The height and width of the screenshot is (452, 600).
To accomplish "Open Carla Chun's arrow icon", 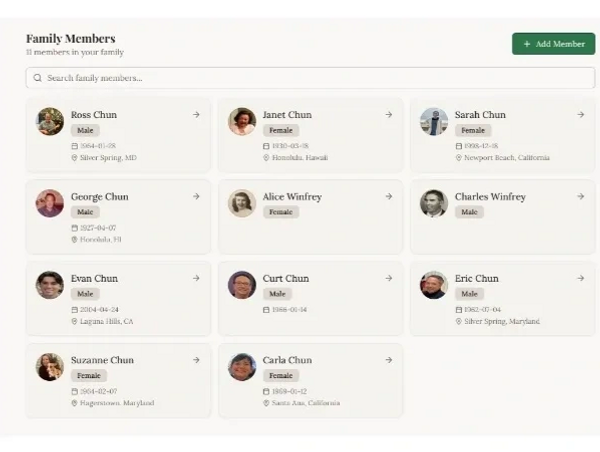I will click(x=388, y=360).
